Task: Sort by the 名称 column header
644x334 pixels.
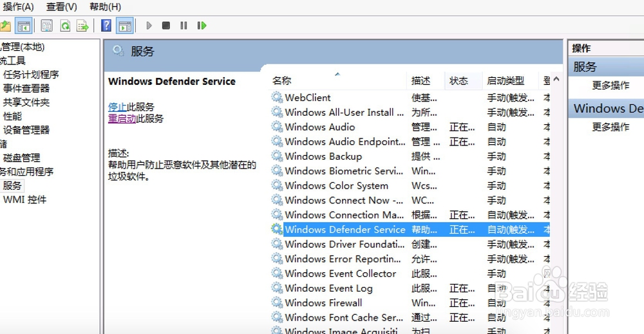Action: coord(338,81)
